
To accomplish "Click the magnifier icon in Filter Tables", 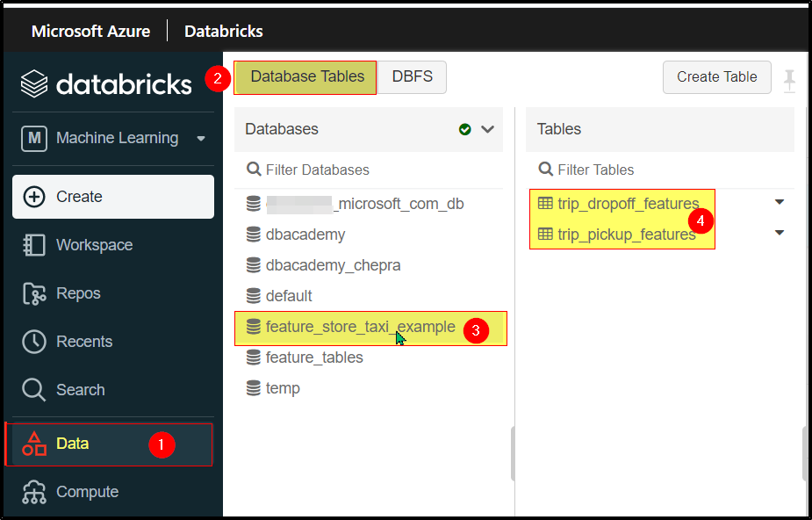I will coord(546,170).
